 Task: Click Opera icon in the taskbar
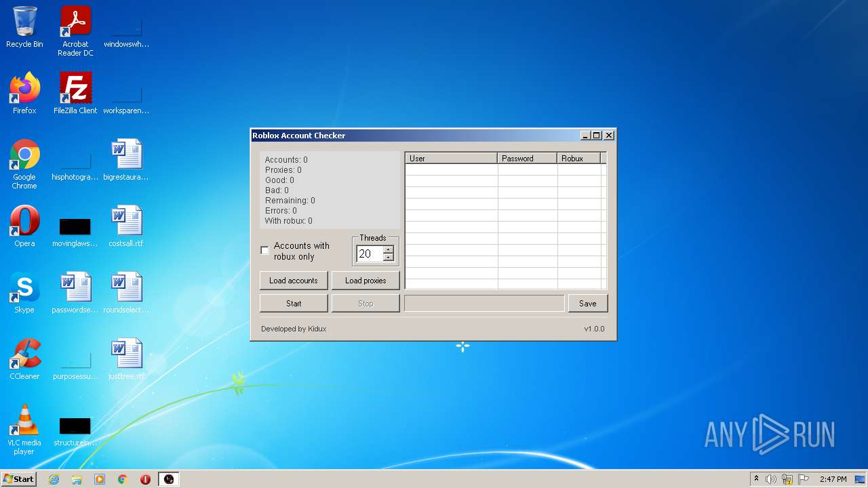tap(145, 479)
